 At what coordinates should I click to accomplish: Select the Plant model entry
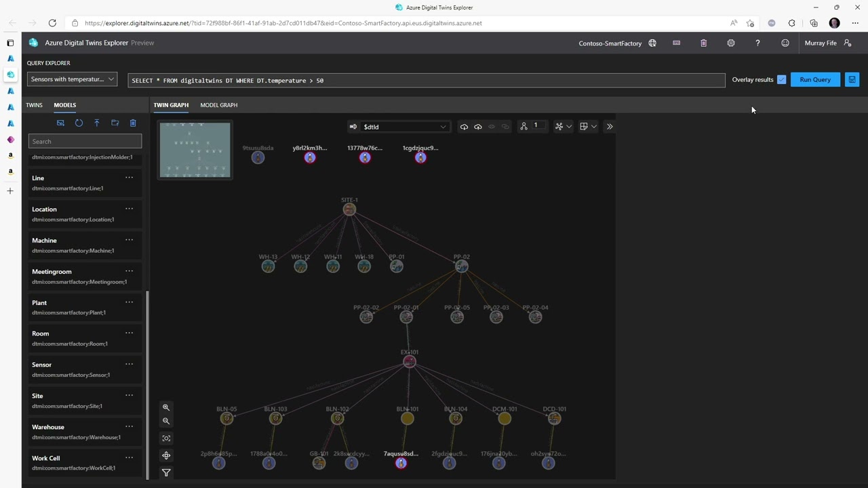click(85, 307)
